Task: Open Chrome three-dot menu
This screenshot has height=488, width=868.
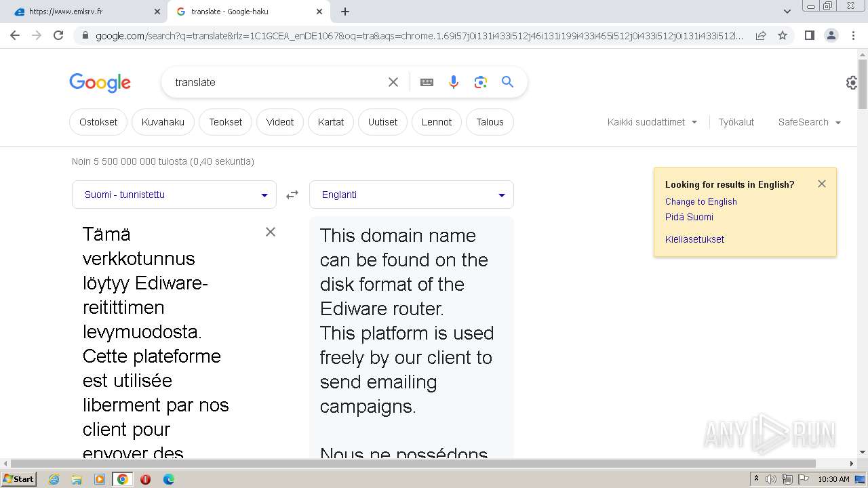Action: pos(853,35)
